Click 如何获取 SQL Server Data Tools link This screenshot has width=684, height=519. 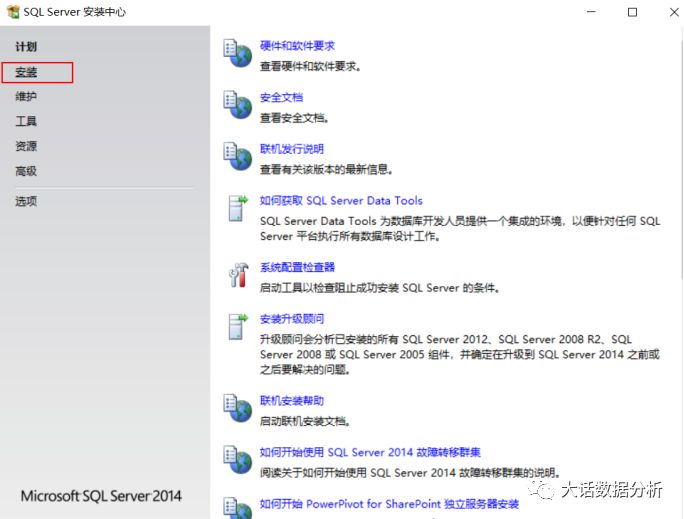341,201
